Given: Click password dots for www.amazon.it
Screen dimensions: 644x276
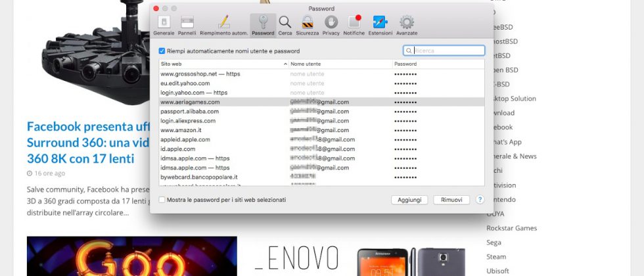Looking at the screenshot, I should pos(405,131).
